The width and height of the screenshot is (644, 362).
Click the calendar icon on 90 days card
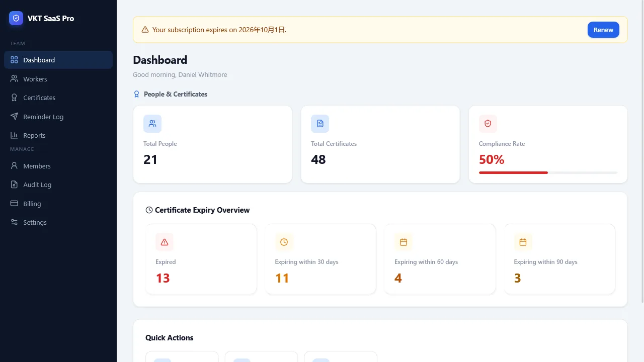tap(523, 242)
